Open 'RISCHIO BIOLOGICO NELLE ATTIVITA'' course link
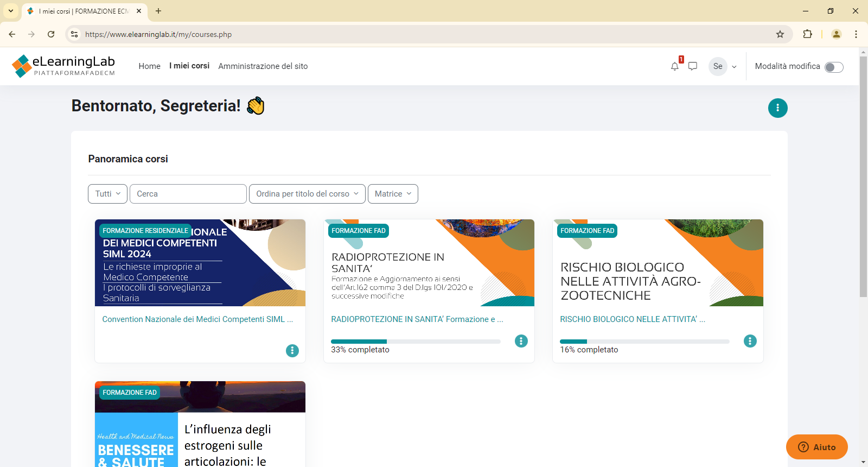Screen dimensions: 868x467 click(x=633, y=319)
